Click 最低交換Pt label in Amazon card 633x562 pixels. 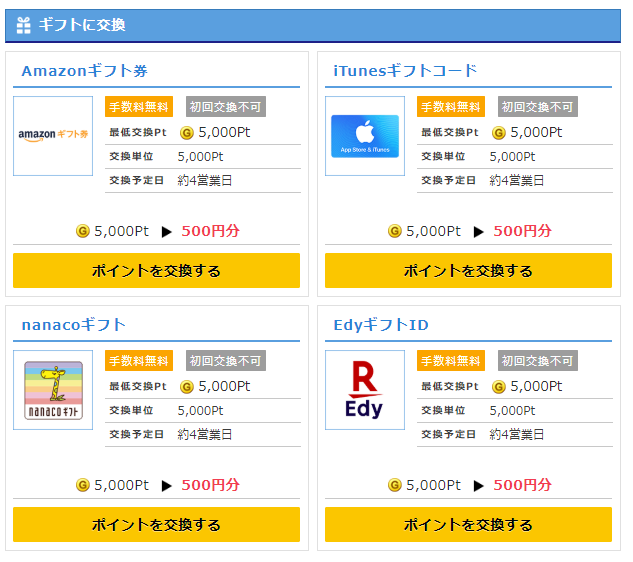pos(138,132)
